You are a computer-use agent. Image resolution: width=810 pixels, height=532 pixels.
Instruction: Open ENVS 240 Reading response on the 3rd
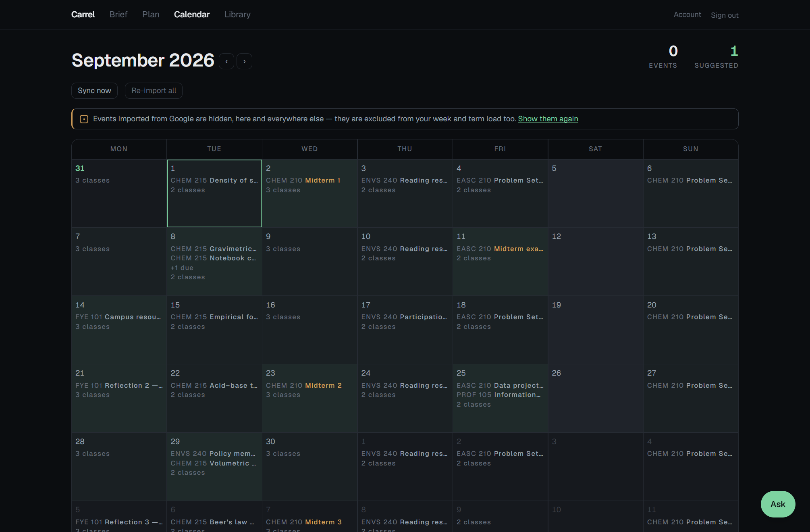click(405, 180)
